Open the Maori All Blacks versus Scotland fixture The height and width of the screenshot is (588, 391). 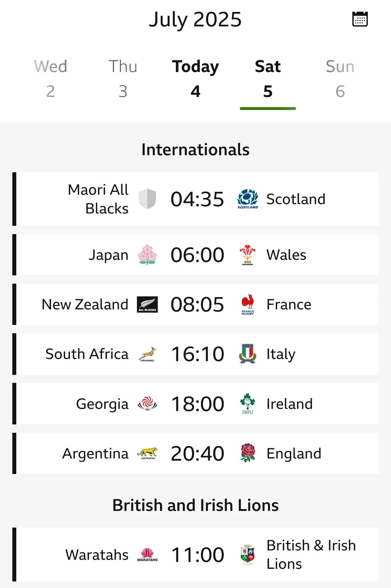pyautogui.click(x=195, y=199)
